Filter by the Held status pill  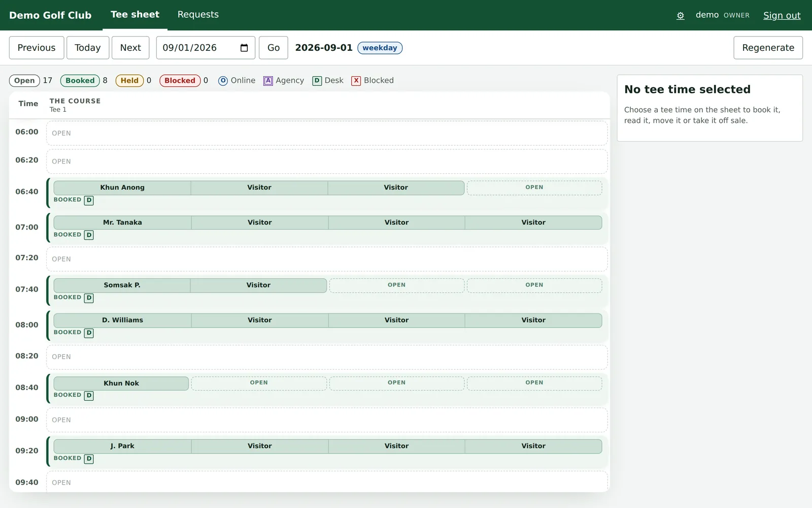[129, 81]
